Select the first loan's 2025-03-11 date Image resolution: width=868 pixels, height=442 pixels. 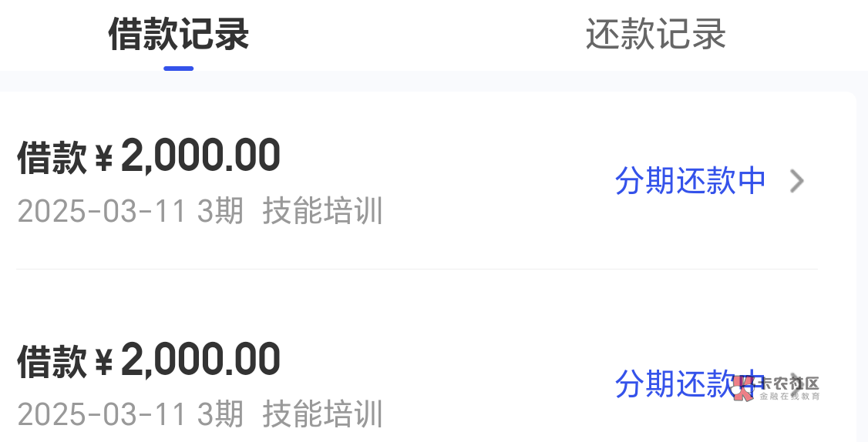(x=102, y=211)
